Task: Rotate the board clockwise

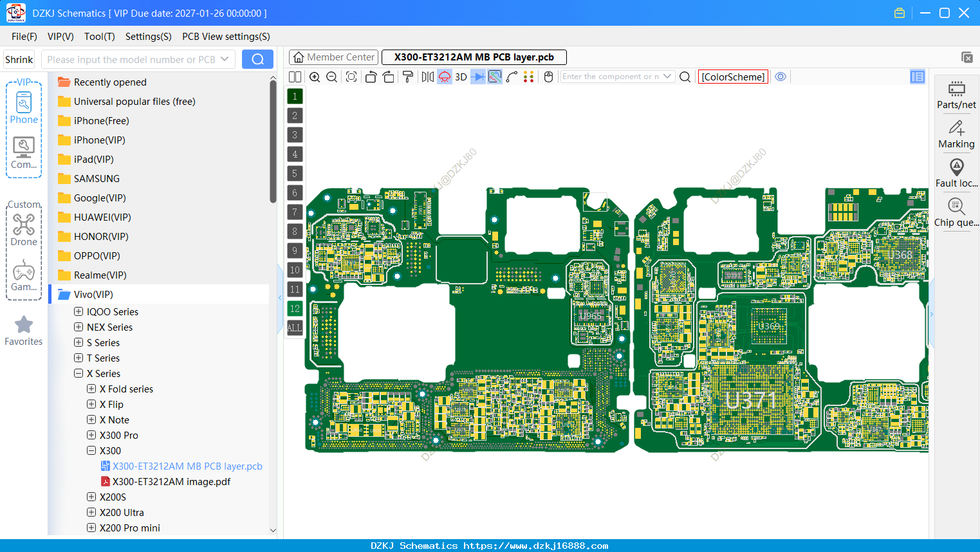Action: 389,77
